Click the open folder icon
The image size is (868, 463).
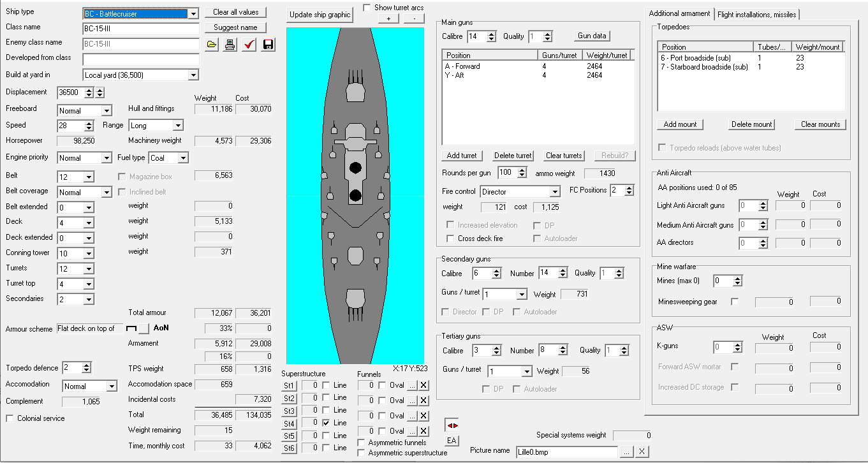[212, 45]
